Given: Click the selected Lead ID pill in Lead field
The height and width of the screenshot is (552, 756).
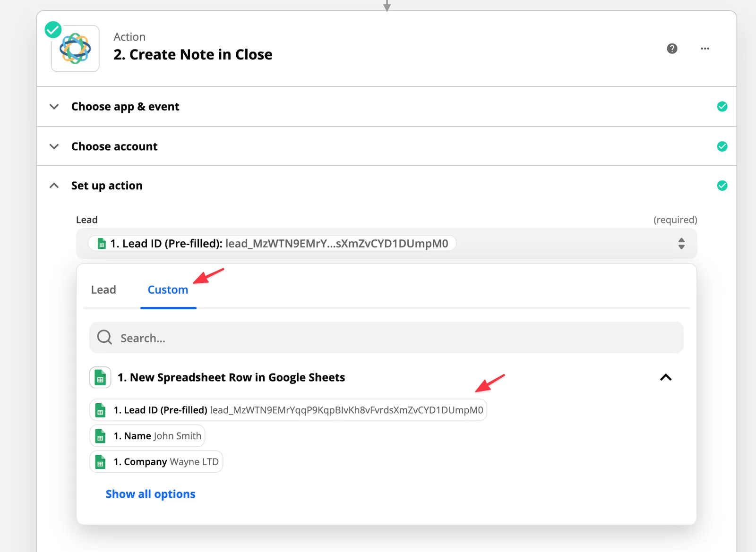Looking at the screenshot, I should [272, 244].
